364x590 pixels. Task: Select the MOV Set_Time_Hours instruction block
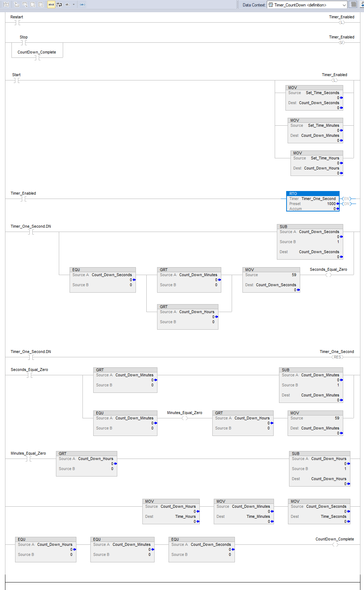pos(317,163)
